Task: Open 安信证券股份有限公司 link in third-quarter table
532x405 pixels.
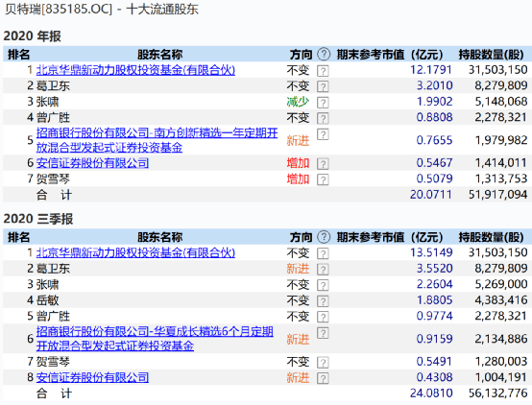Action: (x=92, y=377)
